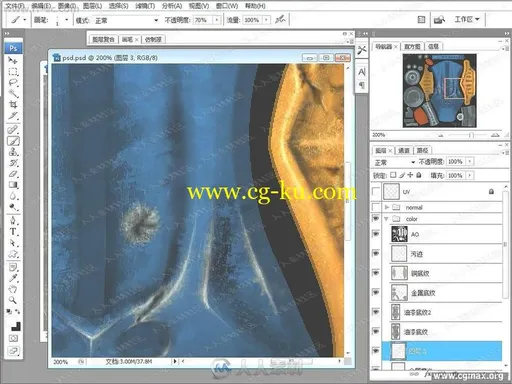Select the Gradient tool
The width and height of the screenshot is (512, 384).
pyautogui.click(x=13, y=185)
